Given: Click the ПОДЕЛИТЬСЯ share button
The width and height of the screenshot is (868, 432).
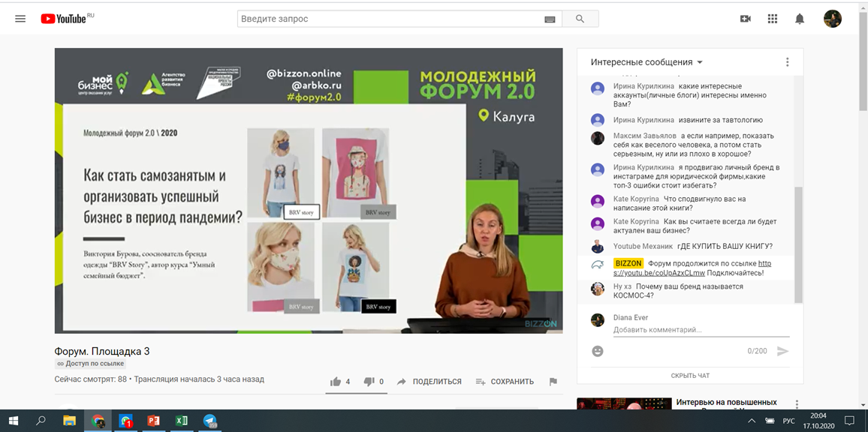Looking at the screenshot, I should pos(429,382).
